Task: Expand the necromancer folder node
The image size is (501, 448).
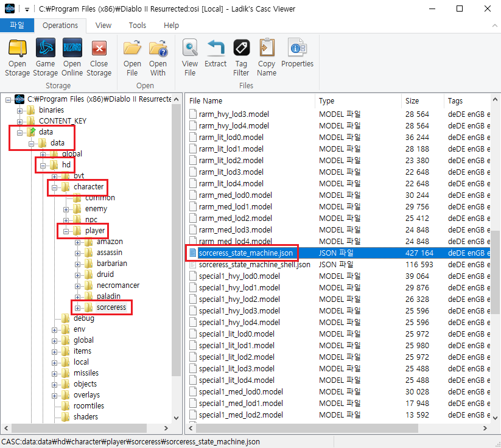Action: pyautogui.click(x=77, y=286)
